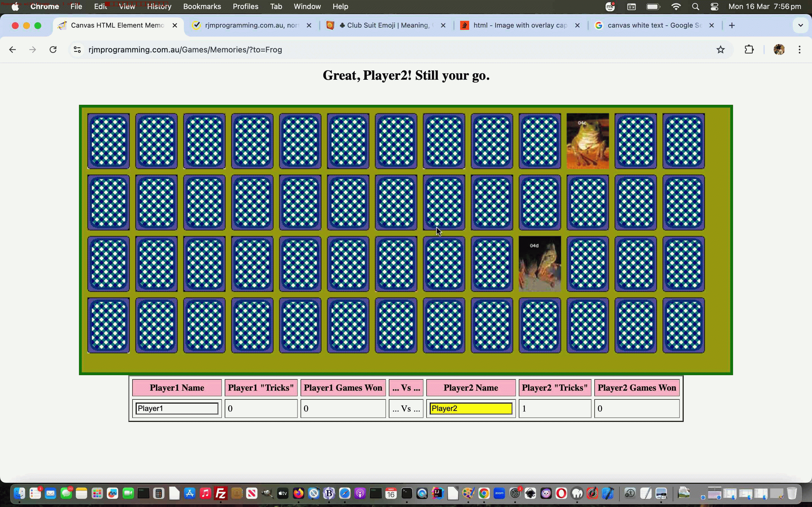Open the Chrome three-dot menu
Screen dimensions: 812x507
800,50
